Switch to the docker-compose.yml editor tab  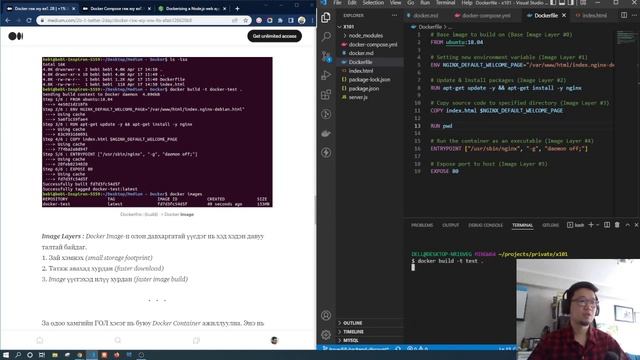(486, 16)
